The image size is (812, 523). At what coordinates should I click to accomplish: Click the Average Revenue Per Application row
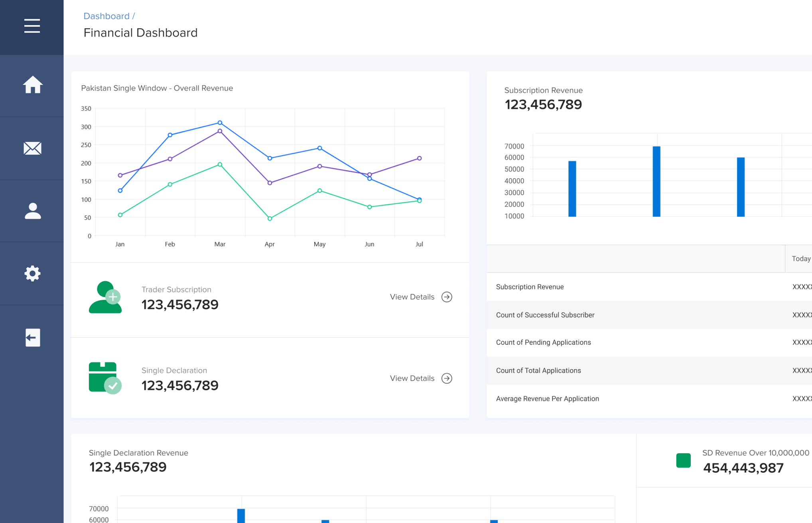click(x=649, y=399)
